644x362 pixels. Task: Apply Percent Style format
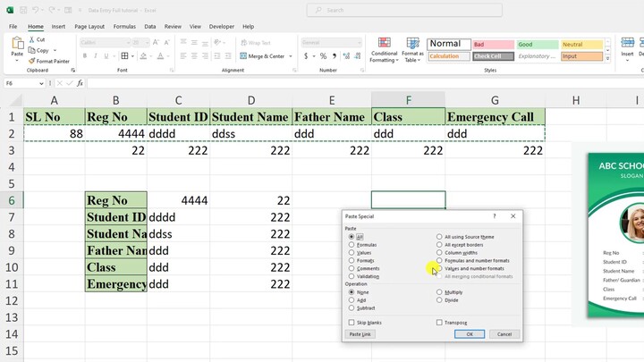click(x=323, y=55)
